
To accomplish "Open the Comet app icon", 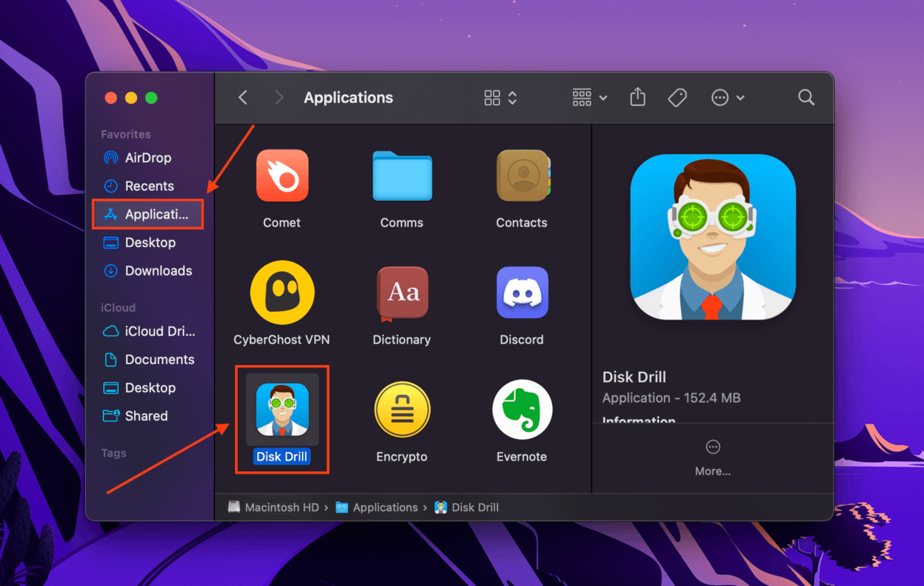I will coord(282,176).
